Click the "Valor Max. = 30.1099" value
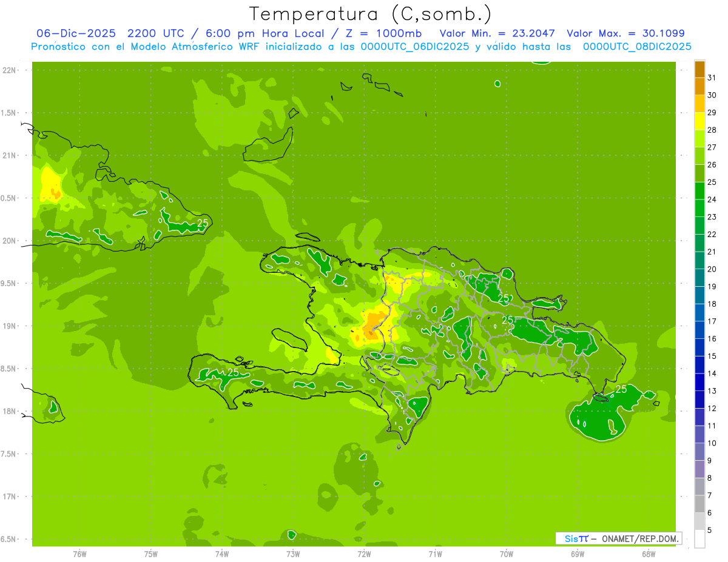This screenshot has height=562, width=728. click(625, 33)
